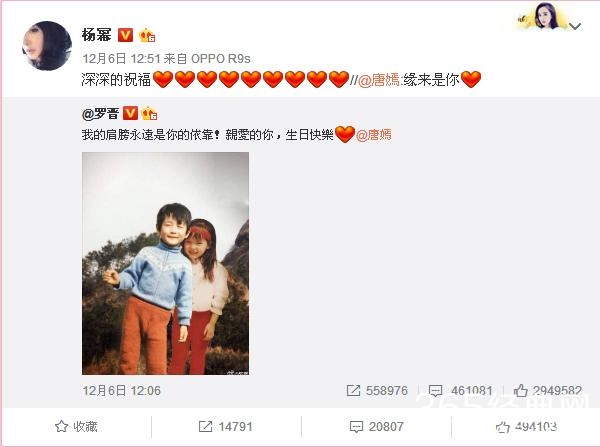The width and height of the screenshot is (600, 447).
Task: Click the verified V badge beside 罗晋
Action: [130, 114]
